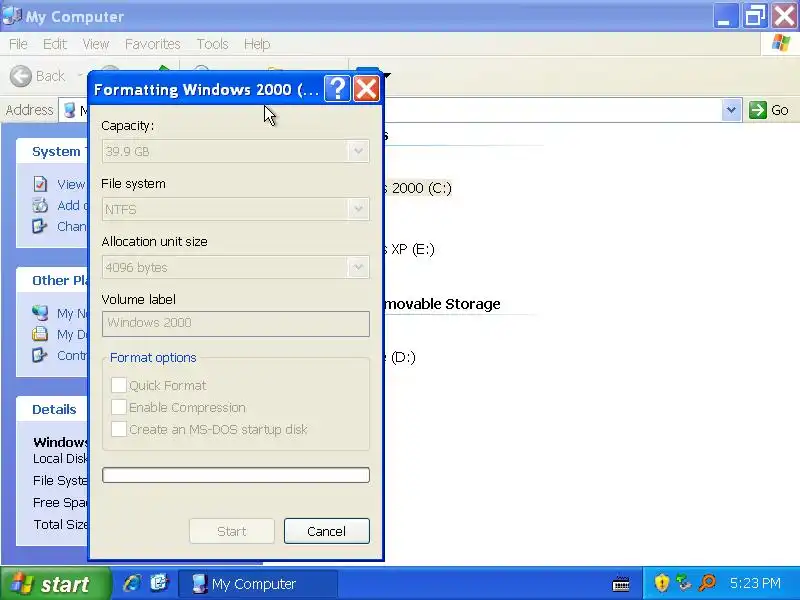Launch Internet Explorer from quick launch
Screen dimensions: 800x600
[x=132, y=583]
